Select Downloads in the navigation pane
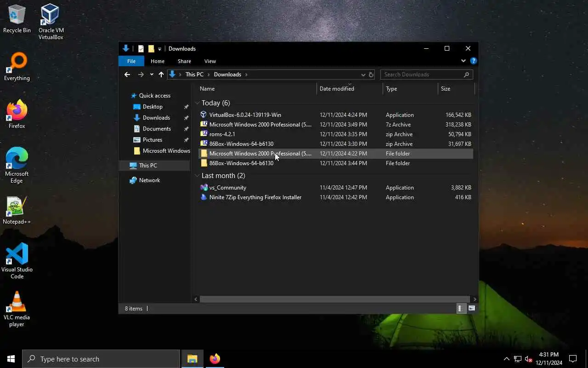The height and width of the screenshot is (368, 588). pyautogui.click(x=156, y=118)
